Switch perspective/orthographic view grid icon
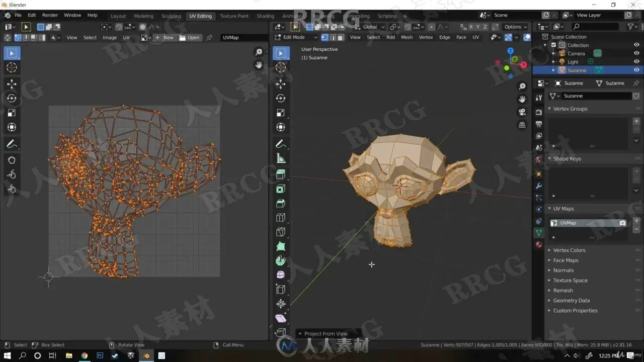Viewport: 644px width, 362px height. click(x=522, y=125)
